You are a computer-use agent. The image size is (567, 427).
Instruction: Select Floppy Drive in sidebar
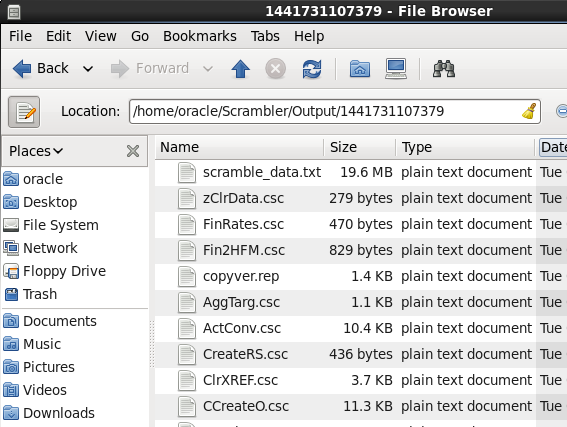(54, 271)
